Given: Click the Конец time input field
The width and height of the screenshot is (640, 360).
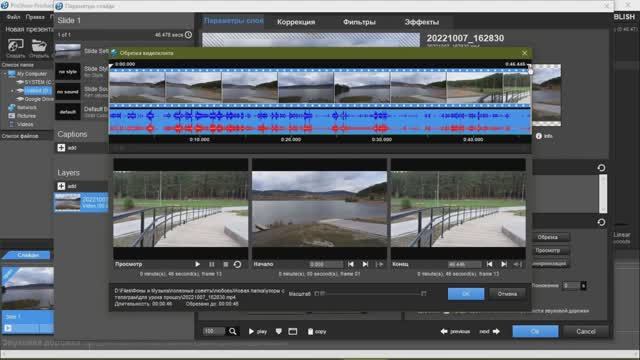Looking at the screenshot, I should coord(464,264).
